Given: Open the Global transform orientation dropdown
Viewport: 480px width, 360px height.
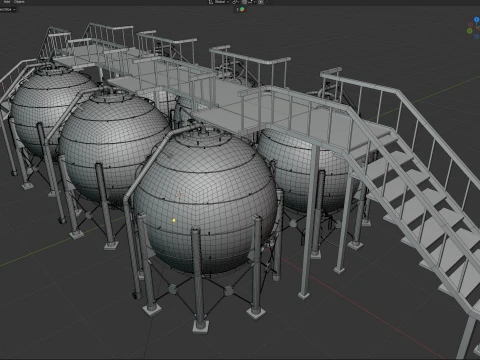Looking at the screenshot, I should coord(222,2).
